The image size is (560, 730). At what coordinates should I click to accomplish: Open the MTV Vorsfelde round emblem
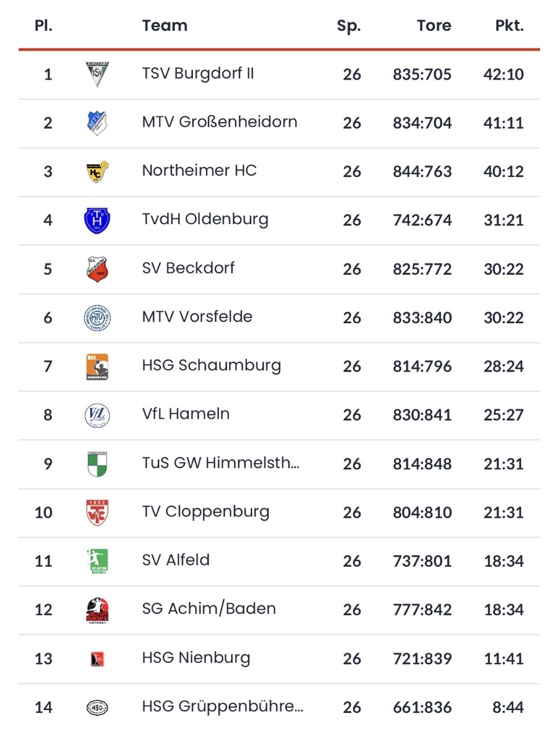[x=97, y=317]
